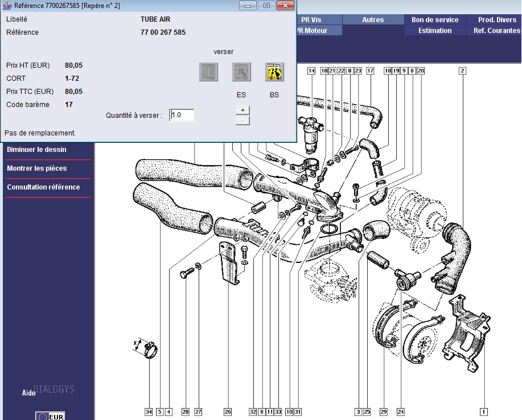Click the BS yellow order icon
The image size is (522, 420).
pos(274,72)
